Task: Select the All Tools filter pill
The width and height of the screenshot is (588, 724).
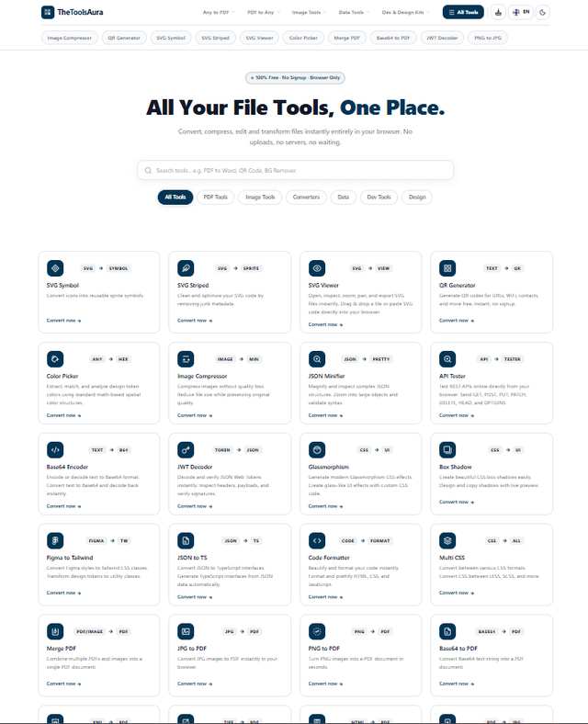Action: [x=175, y=198]
